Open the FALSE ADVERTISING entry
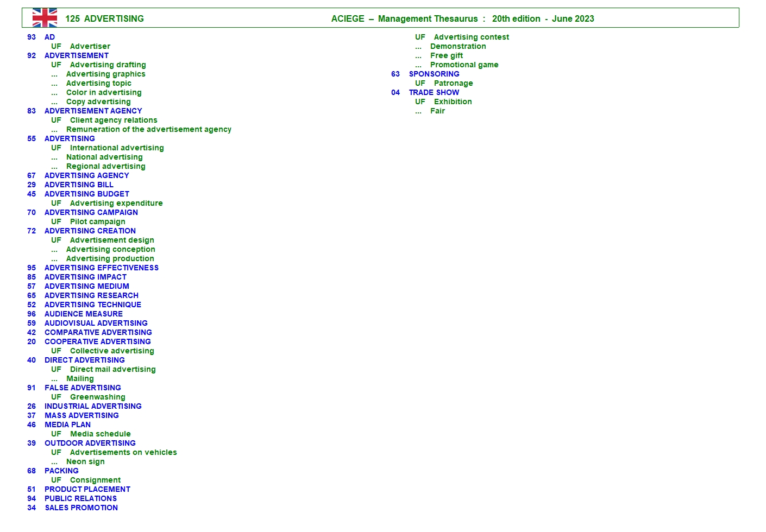Screen dimensions: 766x532 tap(83, 388)
